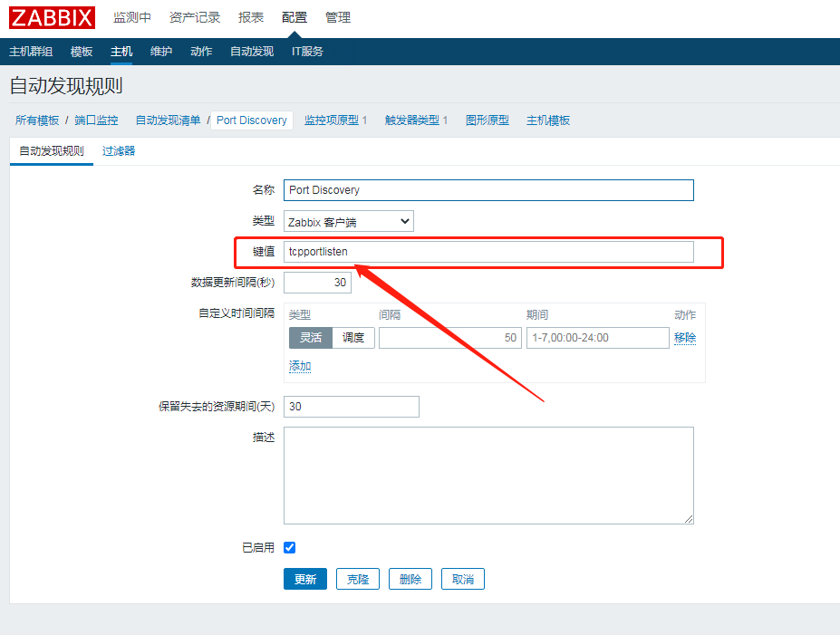Go to 自动发现清单 breadcrumb
Image resolution: width=840 pixels, height=635 pixels.
pos(169,120)
